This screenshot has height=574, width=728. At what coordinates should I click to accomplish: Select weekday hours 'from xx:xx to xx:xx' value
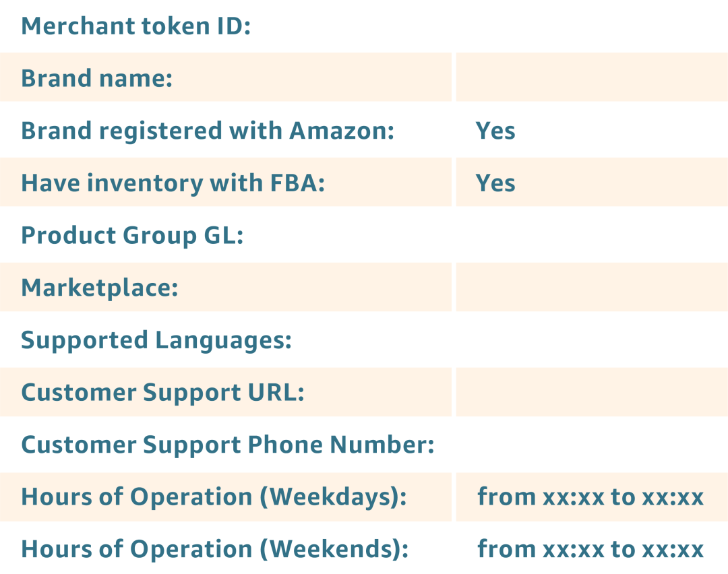pyautogui.click(x=590, y=497)
